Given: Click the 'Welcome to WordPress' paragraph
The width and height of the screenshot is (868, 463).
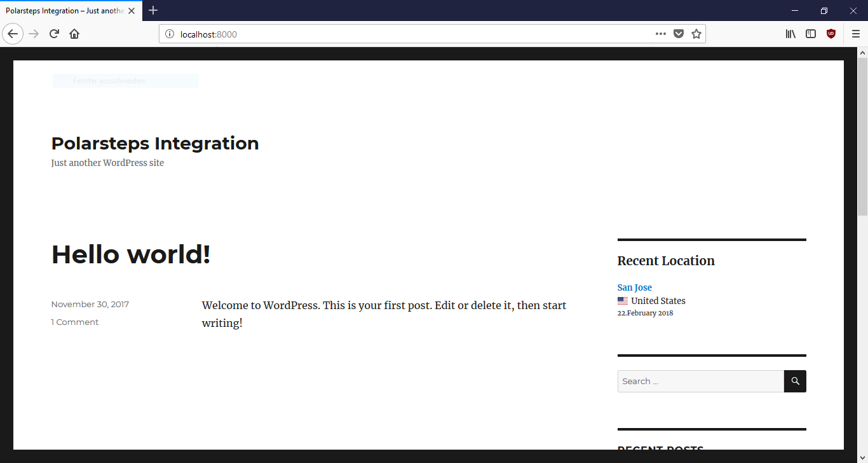Looking at the screenshot, I should tap(384, 314).
